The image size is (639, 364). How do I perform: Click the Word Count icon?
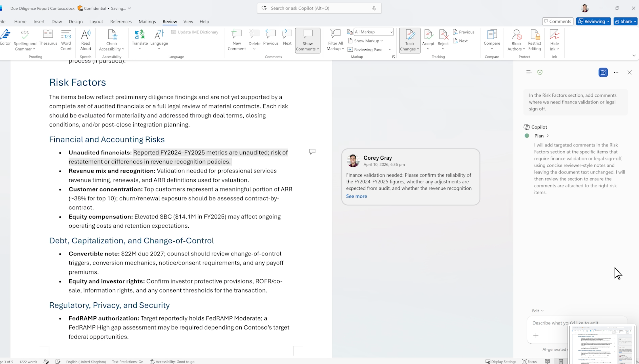tap(66, 40)
